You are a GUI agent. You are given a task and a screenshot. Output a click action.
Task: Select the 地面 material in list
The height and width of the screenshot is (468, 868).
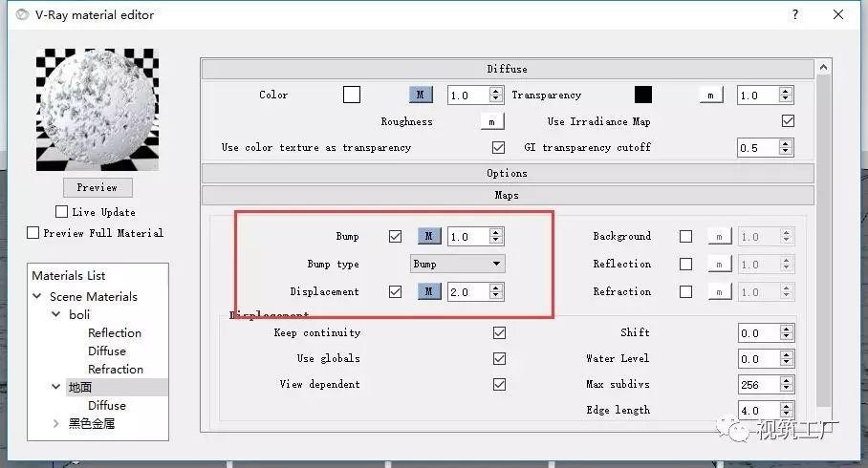click(x=80, y=387)
